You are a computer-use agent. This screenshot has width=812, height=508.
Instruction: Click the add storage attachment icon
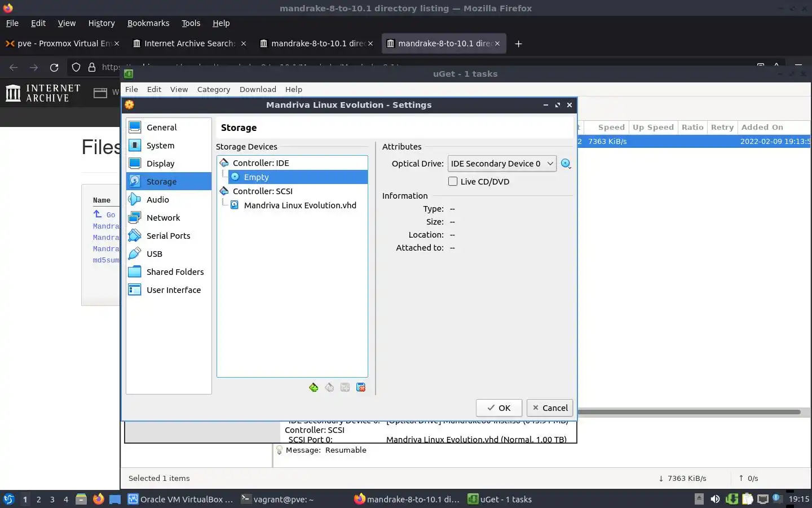point(345,387)
